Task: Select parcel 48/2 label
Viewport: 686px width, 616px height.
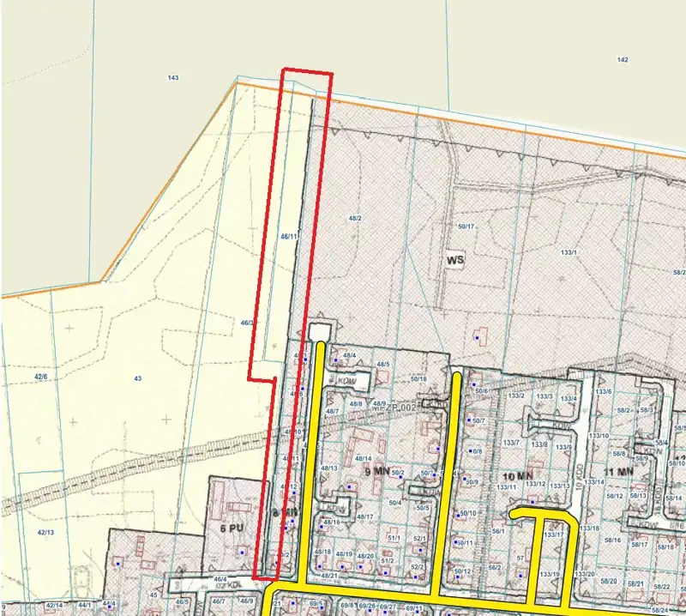Action: click(354, 219)
